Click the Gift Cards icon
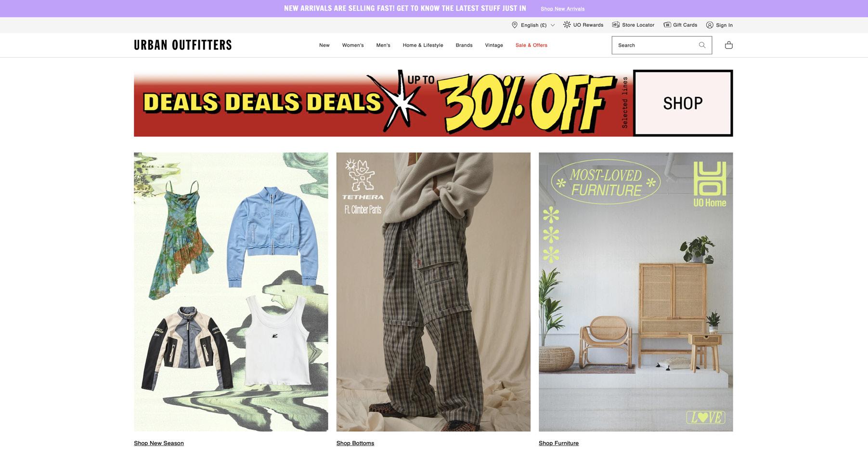The height and width of the screenshot is (455, 868). click(667, 25)
